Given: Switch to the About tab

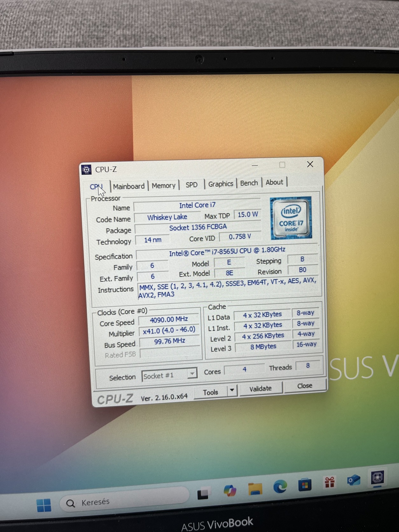Looking at the screenshot, I should [274, 183].
